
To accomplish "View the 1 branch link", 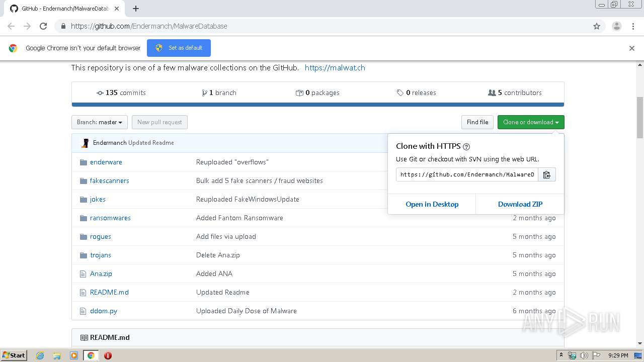I will (x=219, y=93).
